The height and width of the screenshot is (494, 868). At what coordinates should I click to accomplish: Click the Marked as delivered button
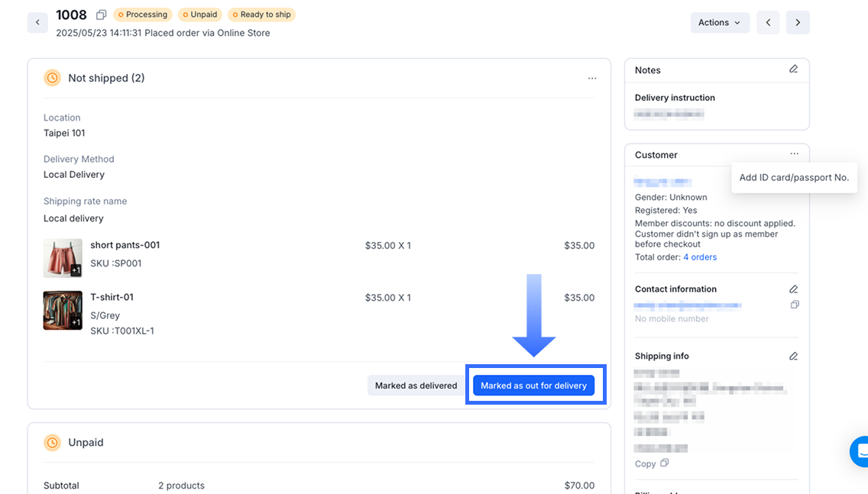[416, 386]
